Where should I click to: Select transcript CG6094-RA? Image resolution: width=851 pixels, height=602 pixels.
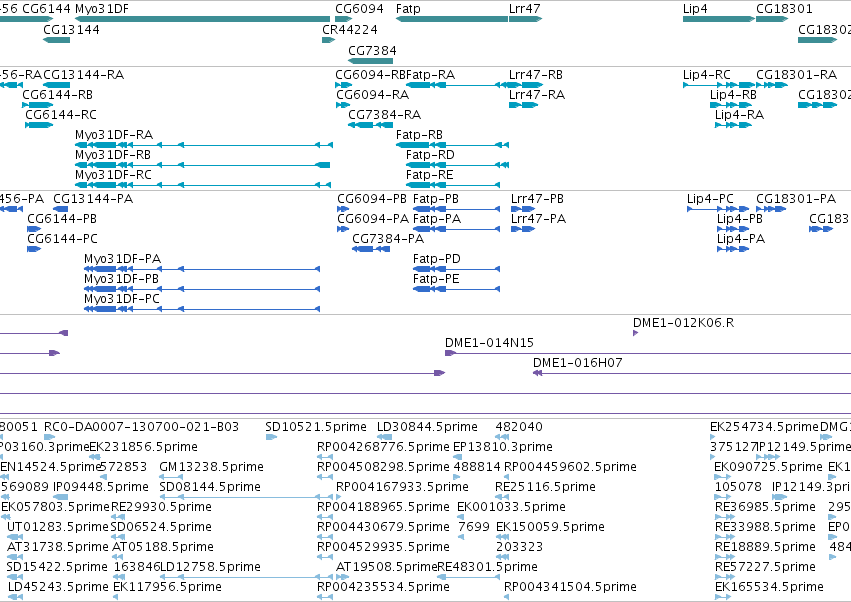(x=344, y=105)
